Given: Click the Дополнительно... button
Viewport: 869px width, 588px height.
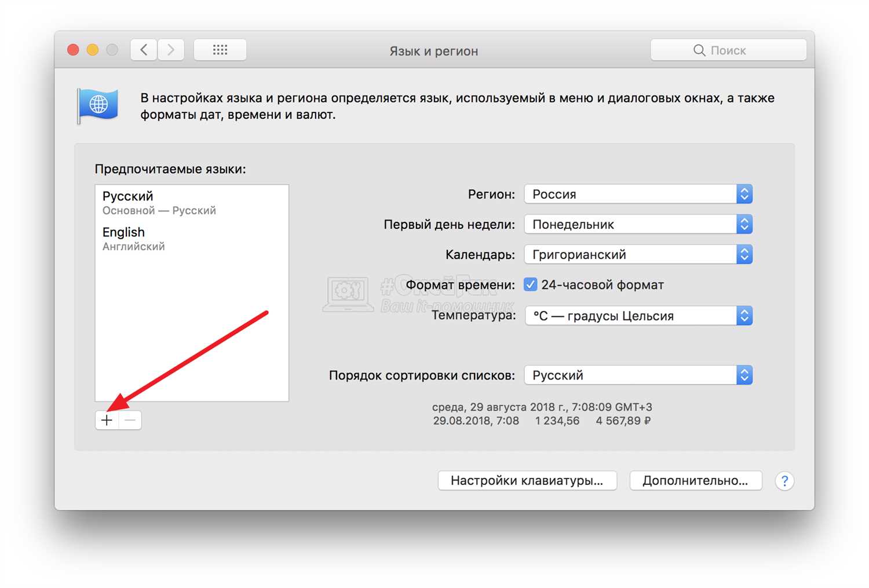Looking at the screenshot, I should pos(695,480).
